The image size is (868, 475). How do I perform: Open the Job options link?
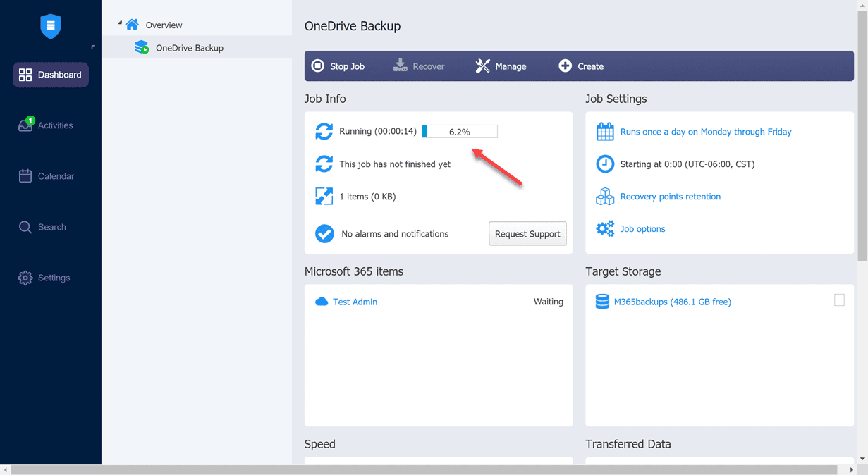coord(642,229)
